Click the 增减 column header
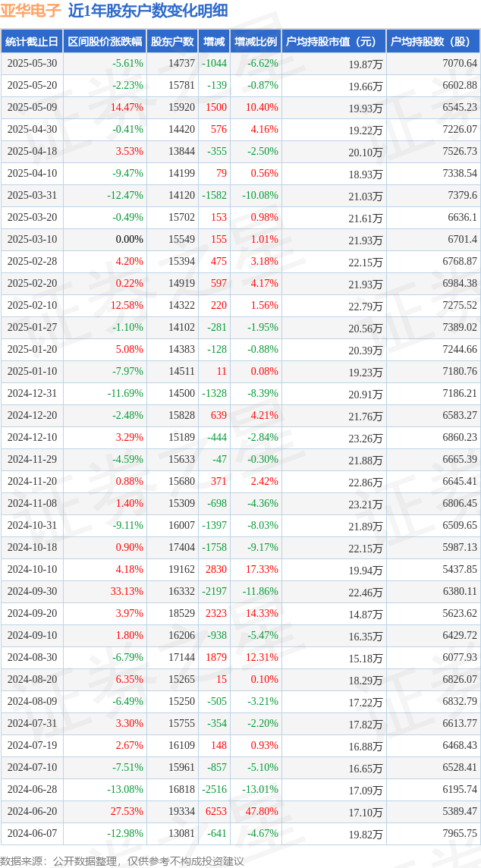The width and height of the screenshot is (481, 868). click(x=214, y=42)
